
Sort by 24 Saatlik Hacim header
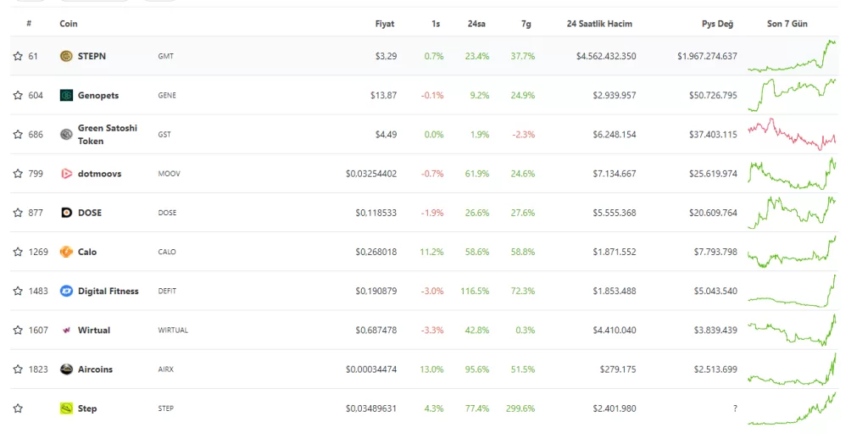(599, 24)
